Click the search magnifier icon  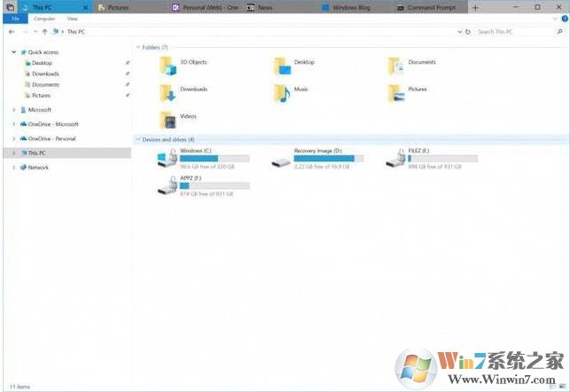click(559, 32)
